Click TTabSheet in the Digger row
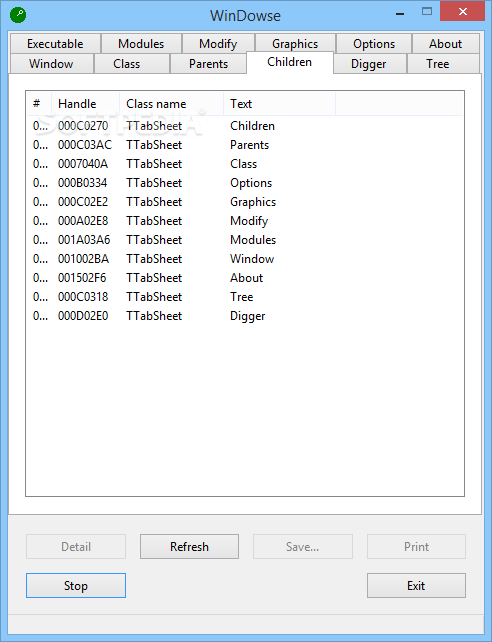 pyautogui.click(x=154, y=316)
